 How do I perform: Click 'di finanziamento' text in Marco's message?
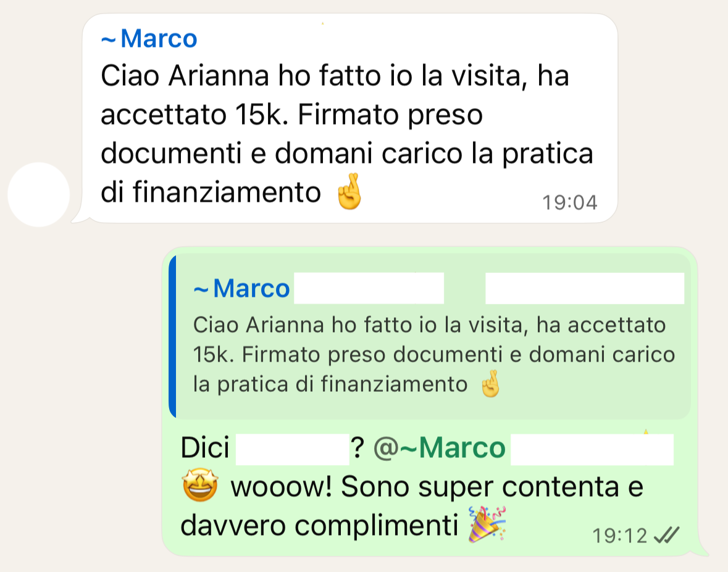click(211, 192)
